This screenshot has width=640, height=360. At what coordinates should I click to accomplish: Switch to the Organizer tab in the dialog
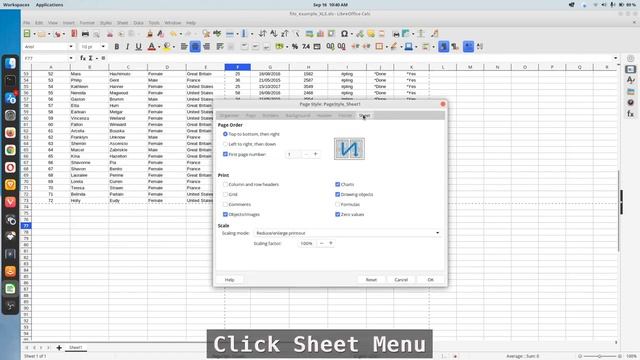(229, 116)
